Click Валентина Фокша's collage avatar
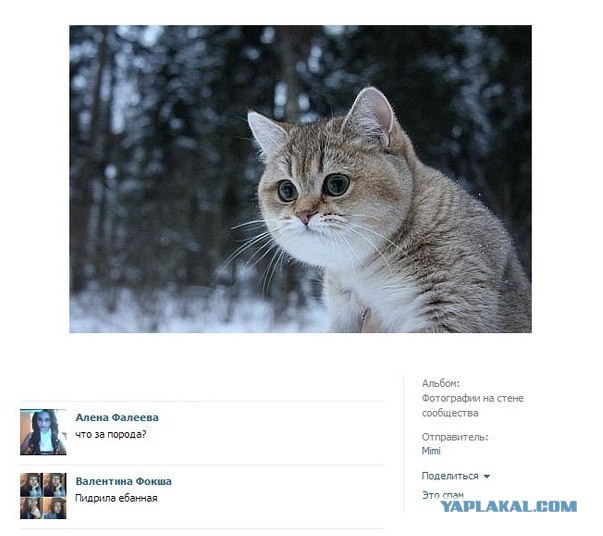Image resolution: width=603 pixels, height=536 pixels. click(43, 496)
